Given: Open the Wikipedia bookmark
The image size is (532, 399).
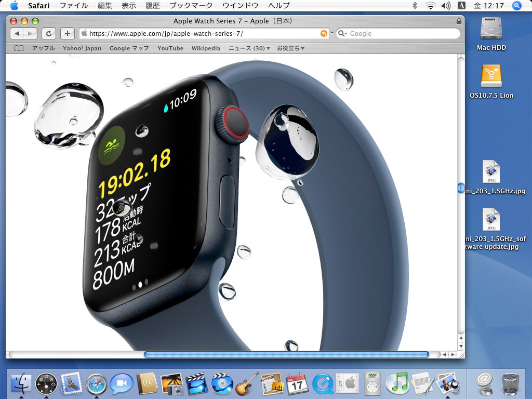Looking at the screenshot, I should [206, 48].
